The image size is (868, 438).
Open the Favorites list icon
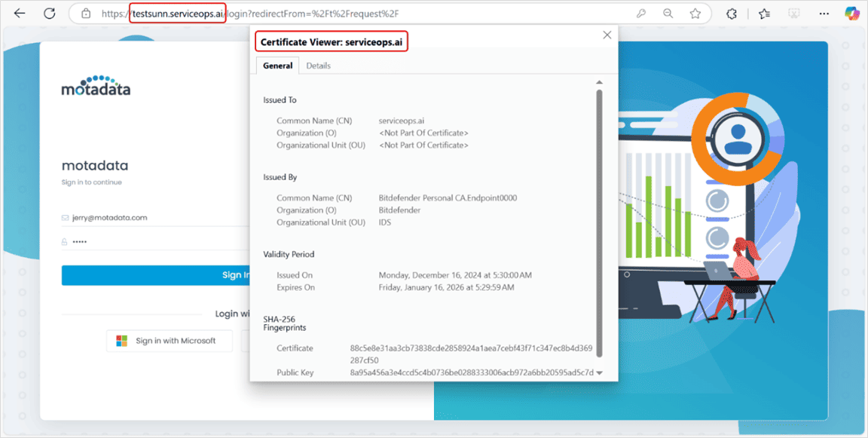764,14
